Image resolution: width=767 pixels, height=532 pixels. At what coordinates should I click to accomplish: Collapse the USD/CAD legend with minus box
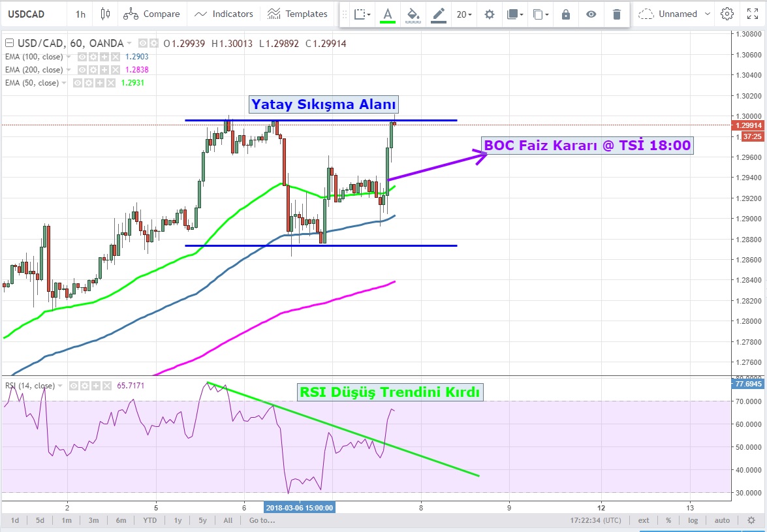point(9,44)
